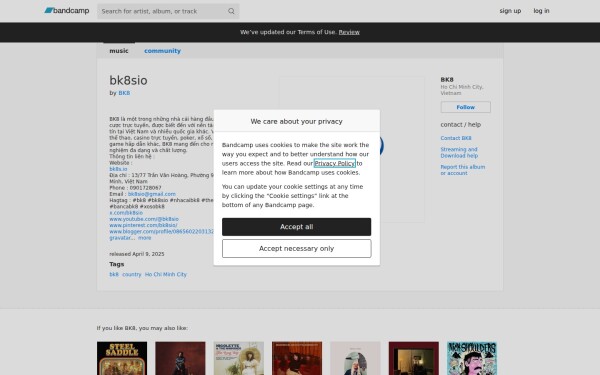Click the BK8 name in the sidebar
Image resolution: width=600 pixels, height=375 pixels.
point(447,80)
